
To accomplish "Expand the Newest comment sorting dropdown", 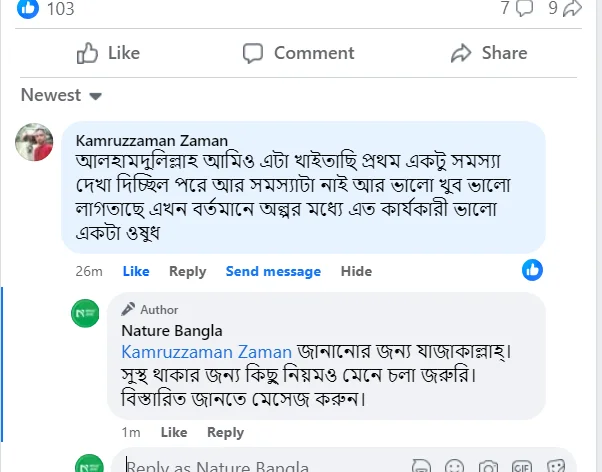I will tap(62, 95).
